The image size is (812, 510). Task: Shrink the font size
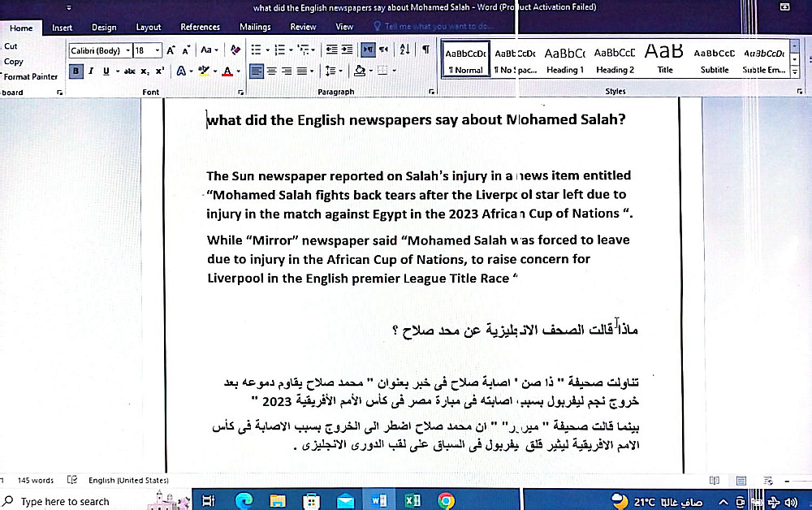coord(186,50)
